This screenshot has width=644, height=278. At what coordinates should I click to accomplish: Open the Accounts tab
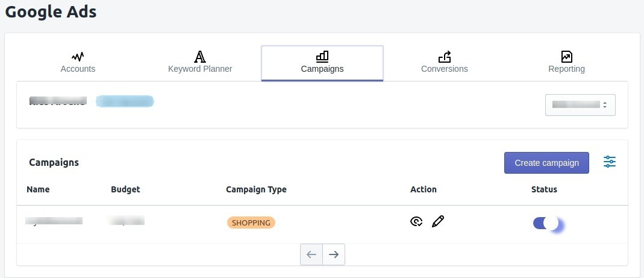point(78,63)
